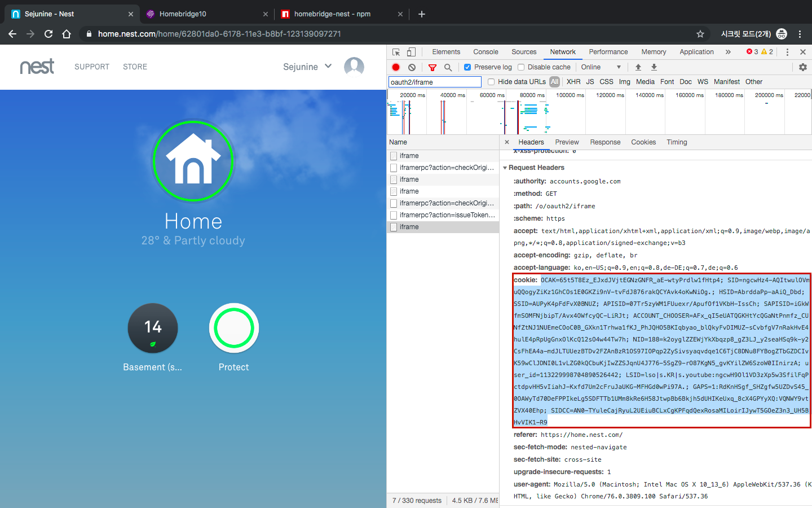Viewport: 812px width, 508px height.
Task: Open the Performance panel
Action: [608, 52]
